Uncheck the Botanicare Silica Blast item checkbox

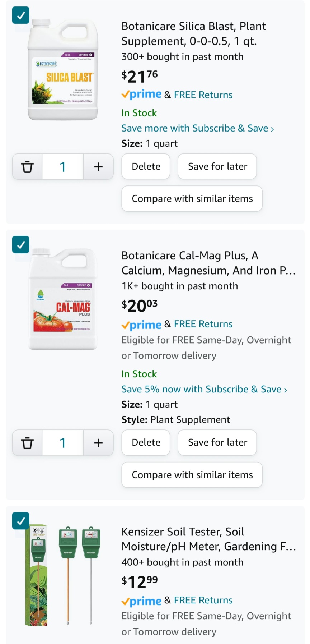(21, 15)
